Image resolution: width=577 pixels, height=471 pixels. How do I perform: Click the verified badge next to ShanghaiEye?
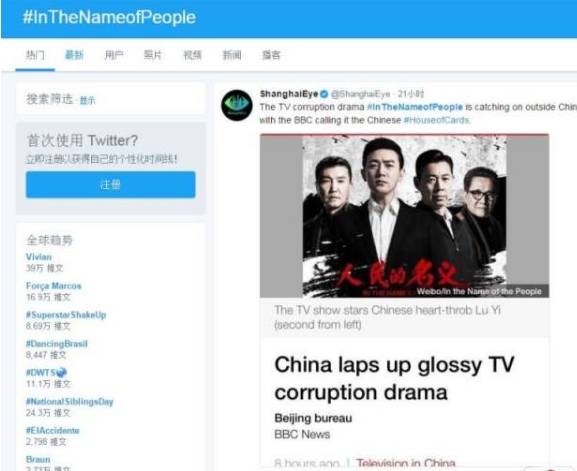[324, 94]
